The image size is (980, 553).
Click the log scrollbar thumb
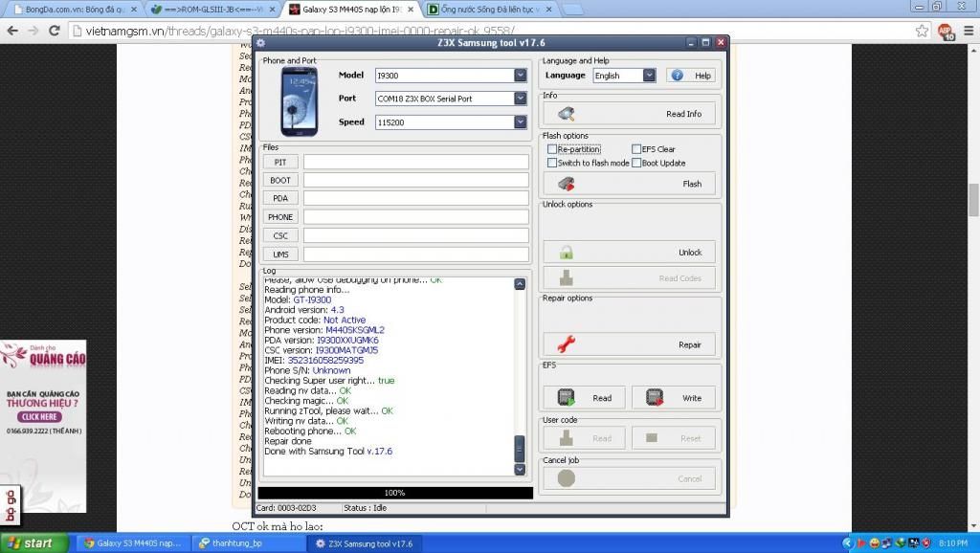(520, 448)
